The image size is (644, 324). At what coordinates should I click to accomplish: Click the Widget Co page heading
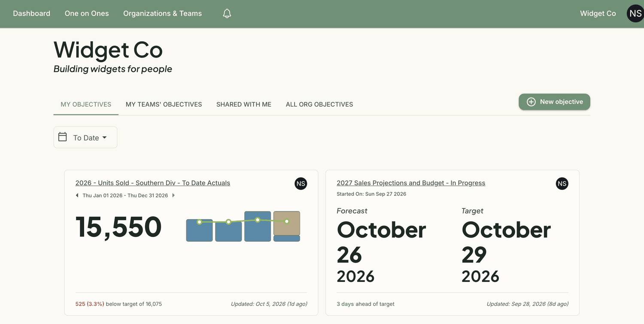click(x=108, y=50)
